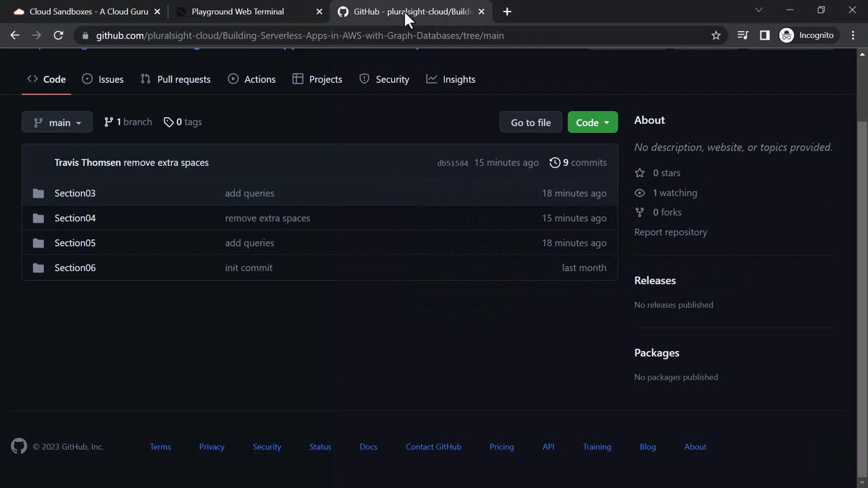This screenshot has height=488, width=868.
Task: Close the Playground Web Terminal tab
Action: tap(319, 12)
